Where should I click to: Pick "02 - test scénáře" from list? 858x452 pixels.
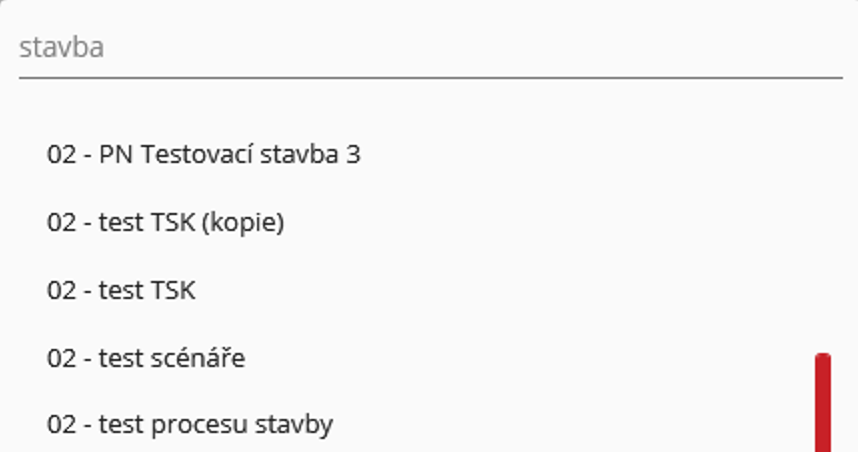(x=146, y=358)
